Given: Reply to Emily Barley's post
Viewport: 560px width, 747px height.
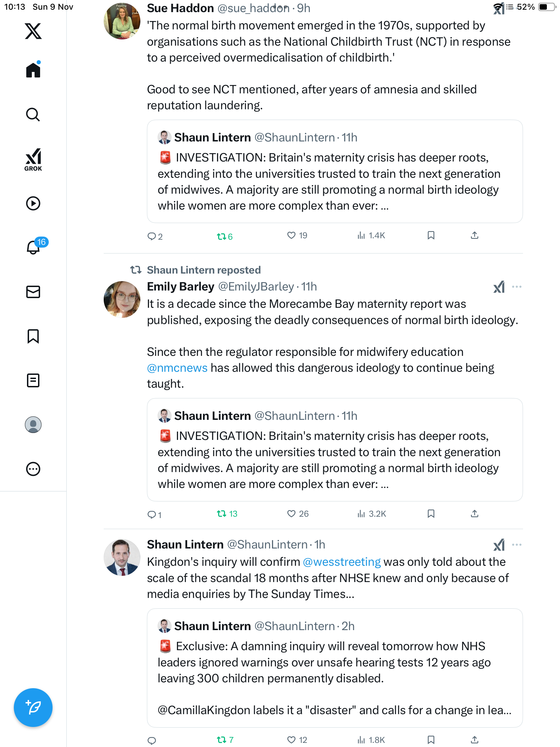Looking at the screenshot, I should [x=151, y=515].
